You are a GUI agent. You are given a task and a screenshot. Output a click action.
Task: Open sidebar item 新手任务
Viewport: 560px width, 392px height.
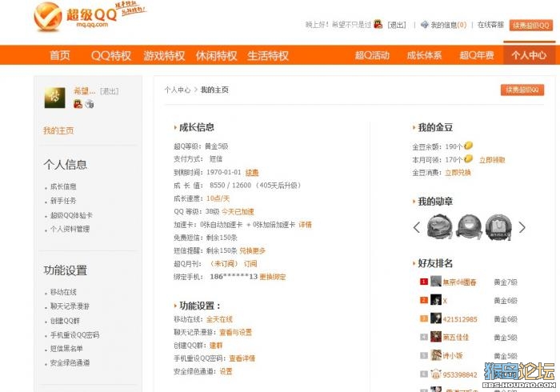[63, 201]
